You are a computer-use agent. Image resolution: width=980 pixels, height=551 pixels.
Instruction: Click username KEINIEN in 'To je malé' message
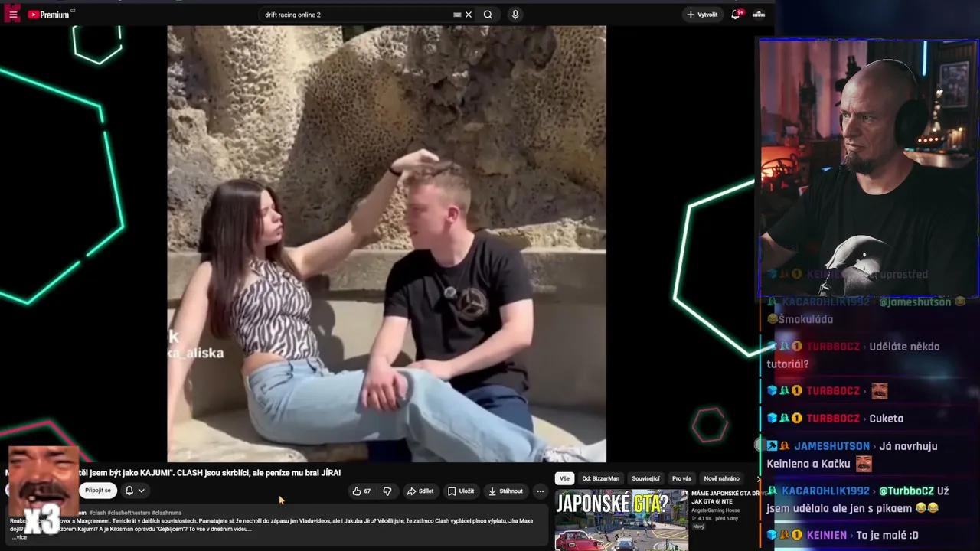pos(826,535)
